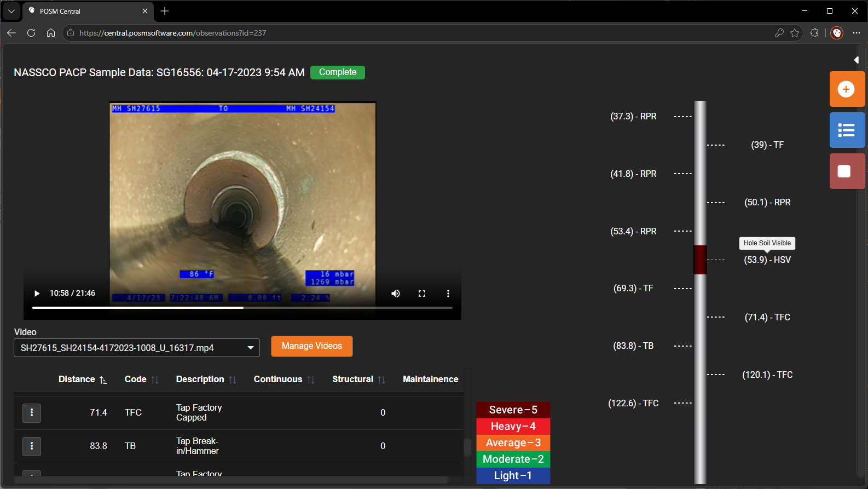Open row menu for 71.4 TFC
The height and width of the screenshot is (489, 868).
pos(32,413)
